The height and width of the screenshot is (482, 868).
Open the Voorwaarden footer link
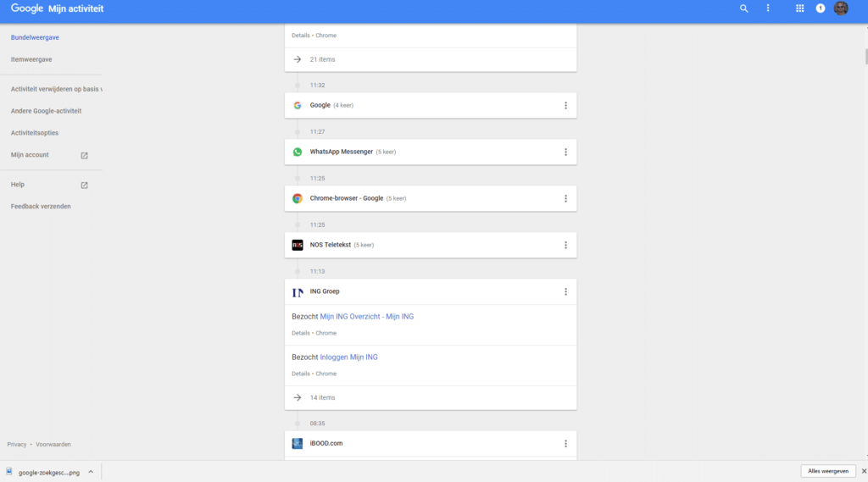click(x=53, y=445)
